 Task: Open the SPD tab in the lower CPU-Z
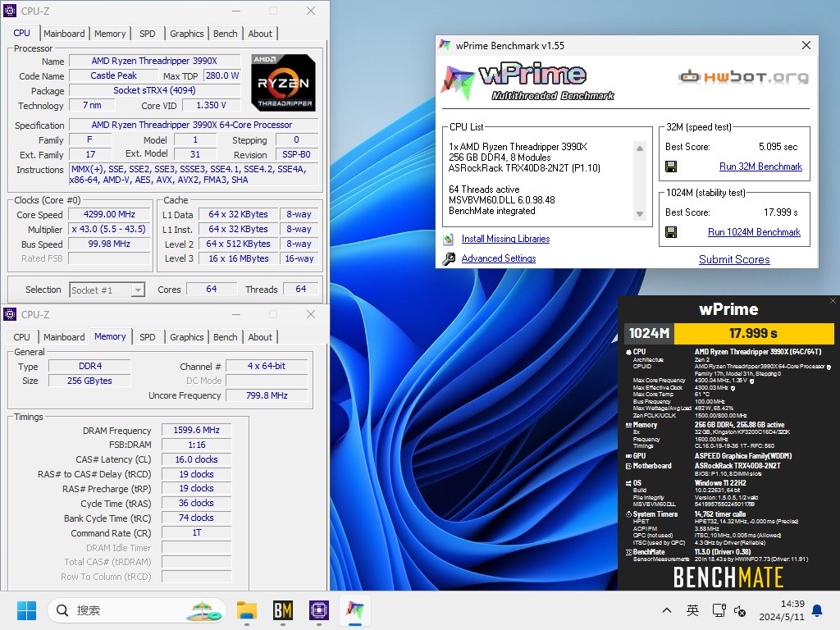[x=148, y=337]
